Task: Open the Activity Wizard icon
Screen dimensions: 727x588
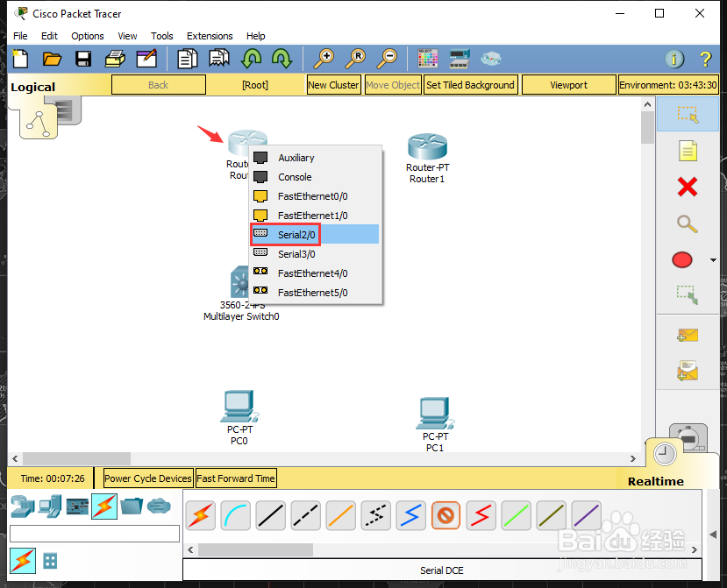Action: [146, 59]
